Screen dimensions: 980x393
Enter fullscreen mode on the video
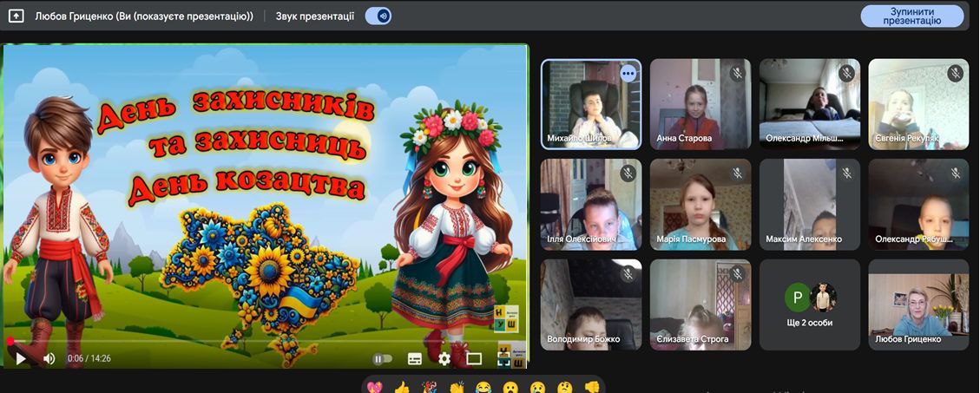[504, 357]
